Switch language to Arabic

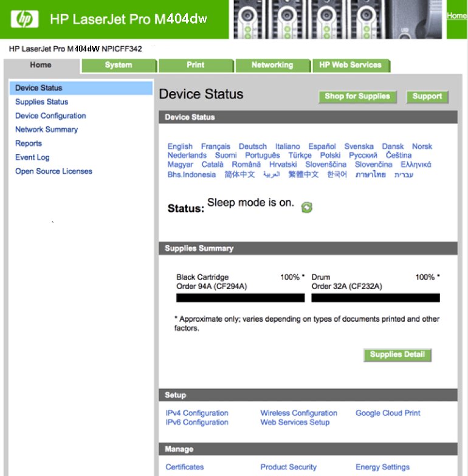tap(271, 174)
